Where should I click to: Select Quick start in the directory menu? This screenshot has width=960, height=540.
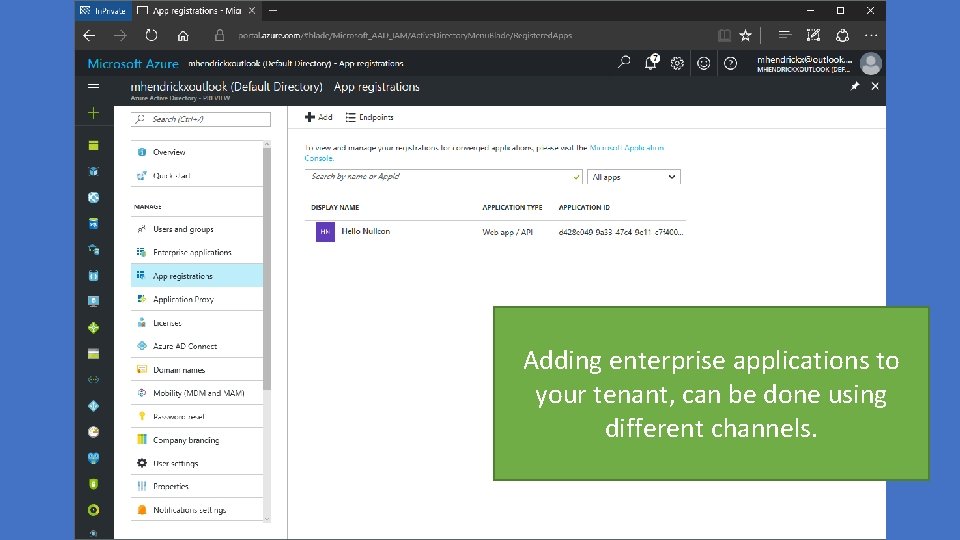(x=197, y=176)
